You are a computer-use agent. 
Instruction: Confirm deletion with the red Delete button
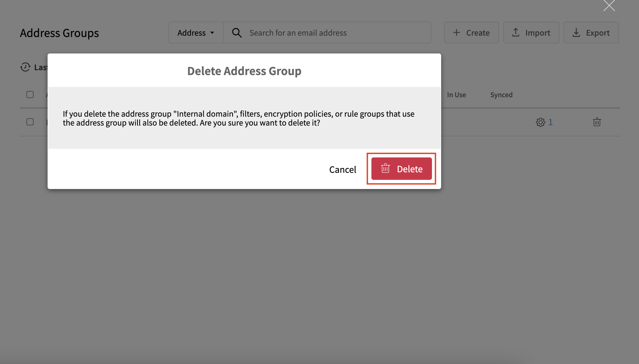tap(401, 169)
